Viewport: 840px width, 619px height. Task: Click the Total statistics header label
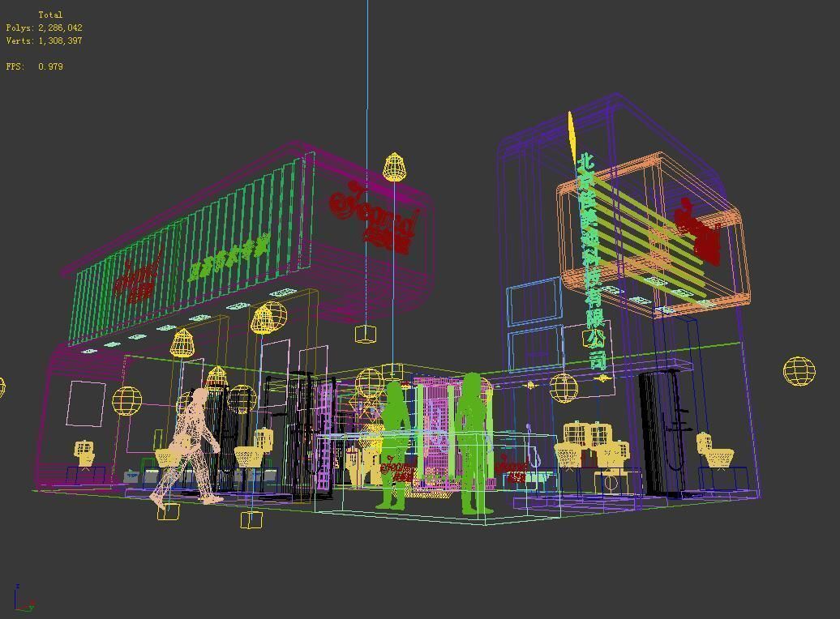click(50, 15)
